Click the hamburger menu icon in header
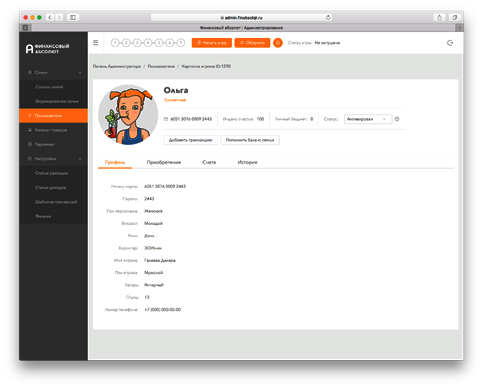This screenshot has width=483, height=388. coord(96,43)
